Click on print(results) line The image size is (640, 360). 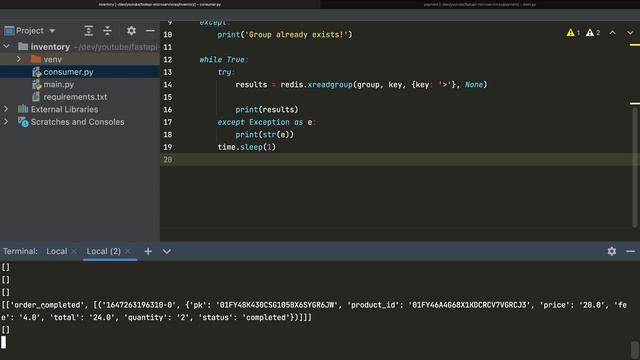(267, 109)
